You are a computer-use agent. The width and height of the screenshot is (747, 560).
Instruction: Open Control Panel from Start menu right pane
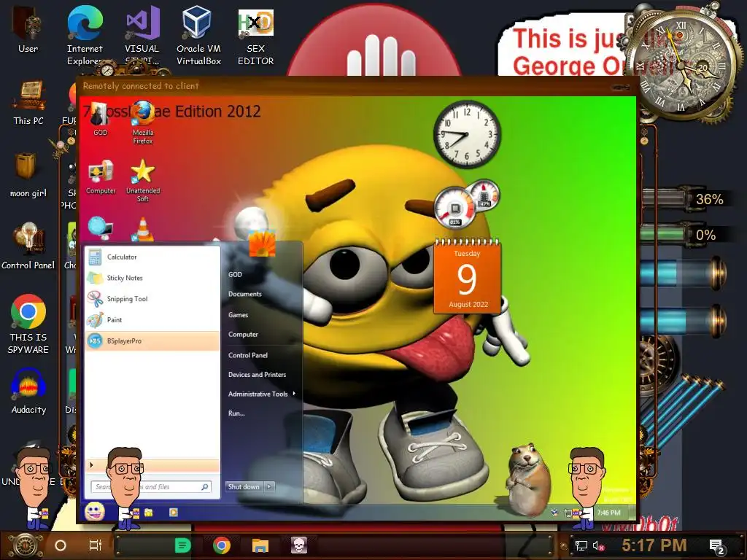(x=248, y=355)
